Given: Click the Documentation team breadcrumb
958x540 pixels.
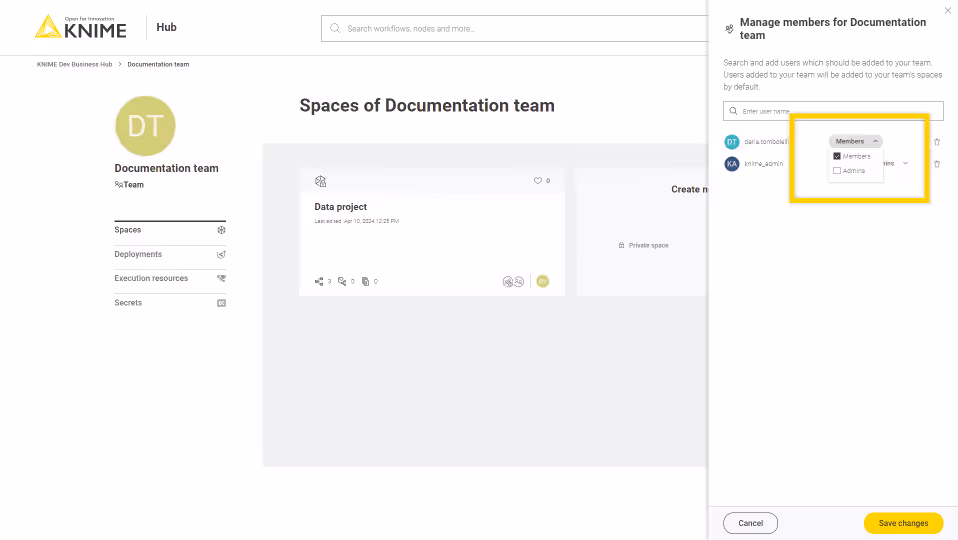Looking at the screenshot, I should (158, 64).
